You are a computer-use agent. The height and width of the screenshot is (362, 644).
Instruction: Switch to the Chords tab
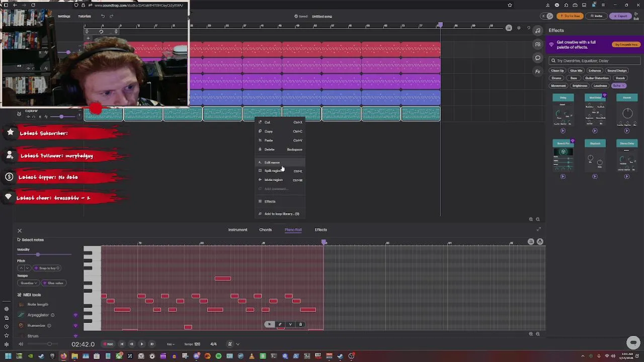click(265, 230)
